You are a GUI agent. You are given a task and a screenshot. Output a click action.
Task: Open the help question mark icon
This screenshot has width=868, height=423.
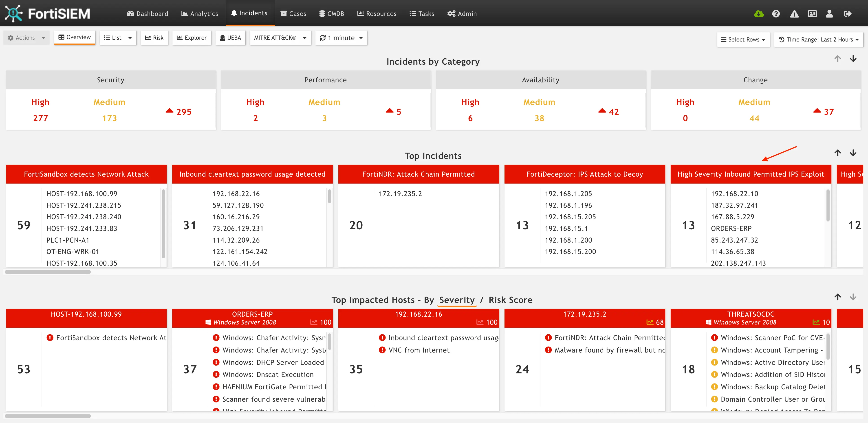point(776,14)
